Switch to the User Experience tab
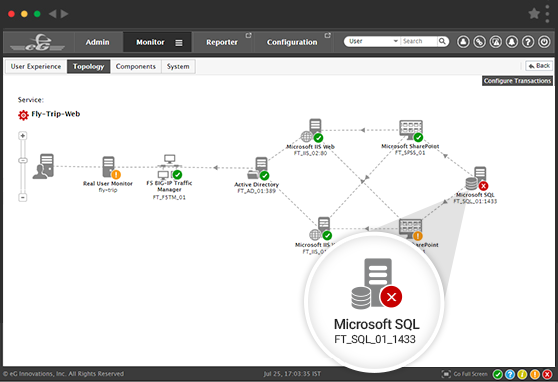The image size is (558, 382). pos(36,67)
